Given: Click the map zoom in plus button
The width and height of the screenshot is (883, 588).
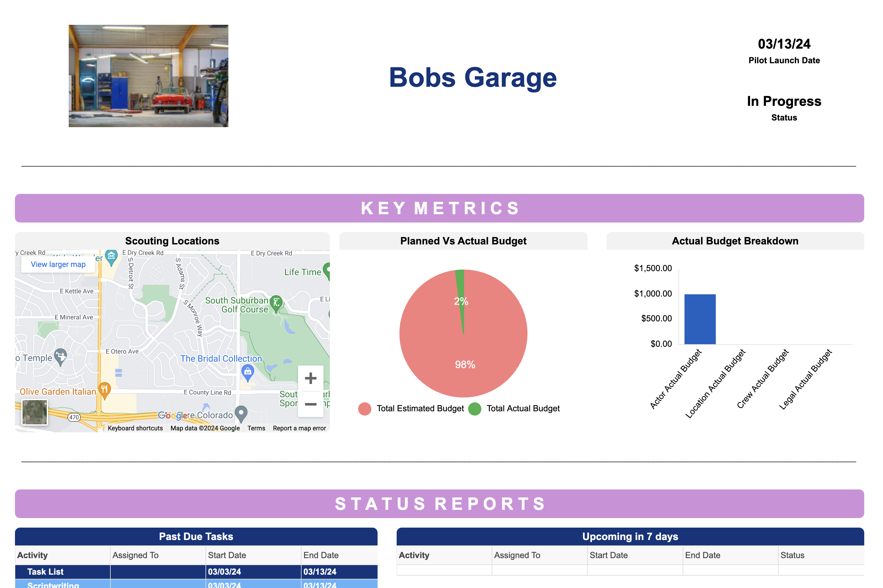Looking at the screenshot, I should tap(310, 378).
